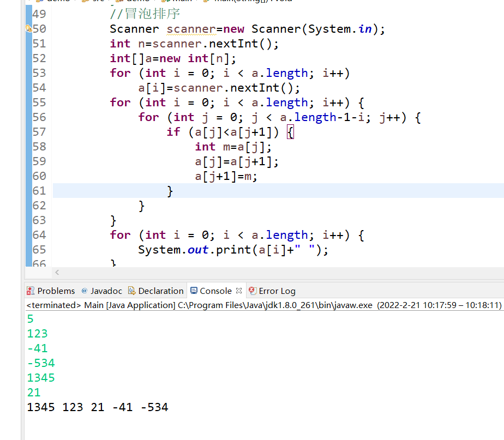Click console input value -41

click(x=37, y=348)
